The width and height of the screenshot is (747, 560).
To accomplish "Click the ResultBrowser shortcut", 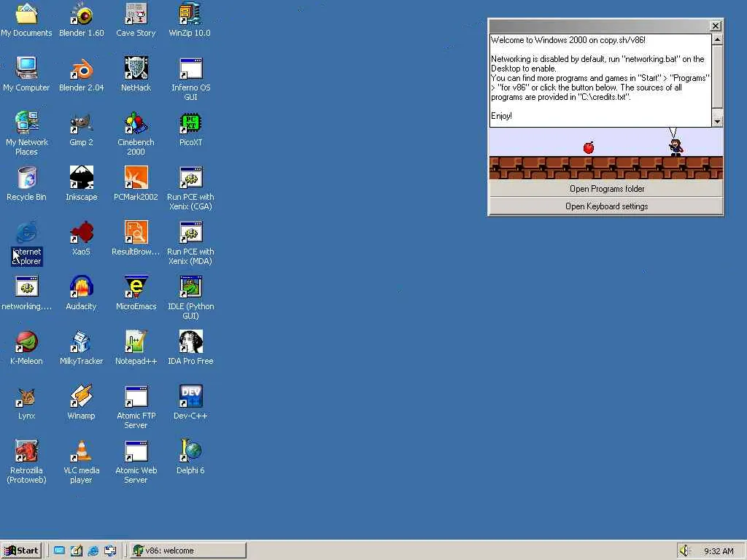I will click(136, 233).
